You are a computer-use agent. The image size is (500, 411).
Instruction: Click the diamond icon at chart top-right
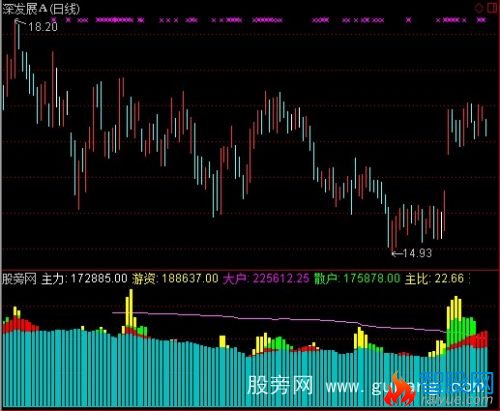point(479,8)
